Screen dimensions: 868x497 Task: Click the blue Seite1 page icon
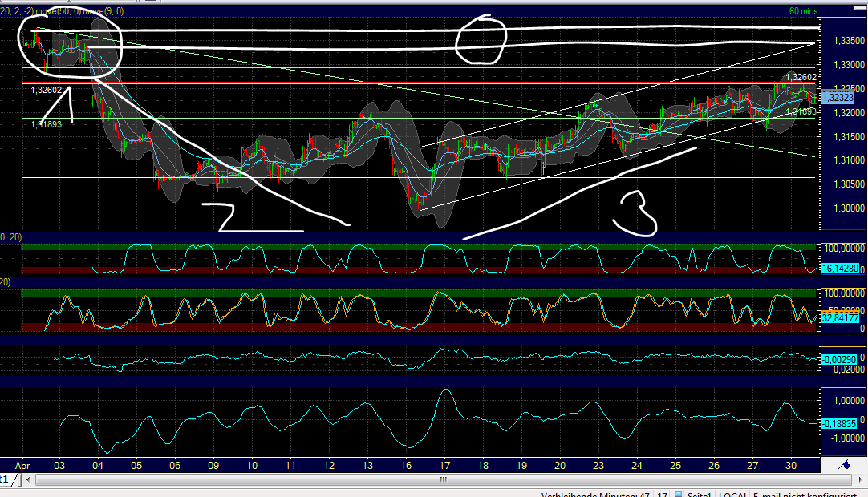(678, 495)
